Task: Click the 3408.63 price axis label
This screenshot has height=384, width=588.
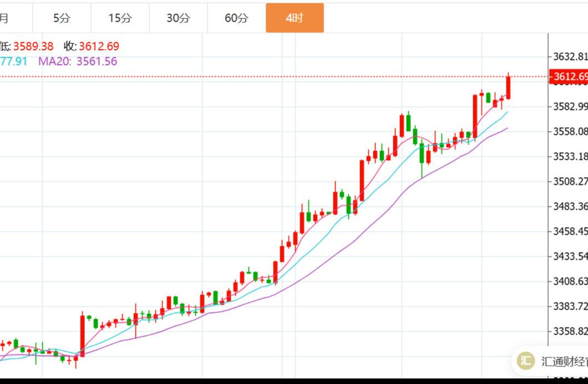Action: click(570, 281)
